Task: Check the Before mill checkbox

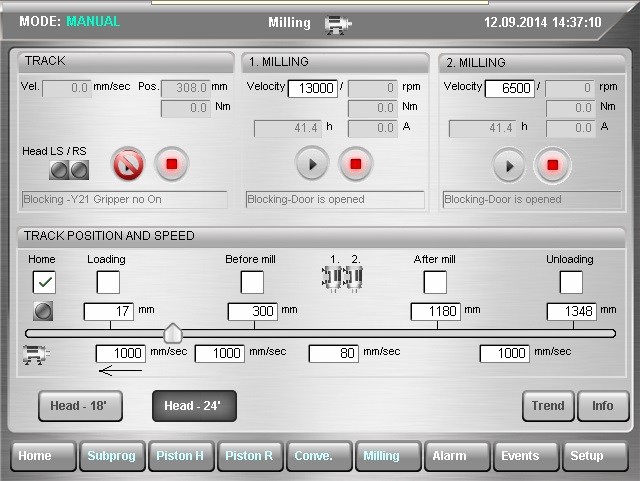Action: pyautogui.click(x=252, y=282)
